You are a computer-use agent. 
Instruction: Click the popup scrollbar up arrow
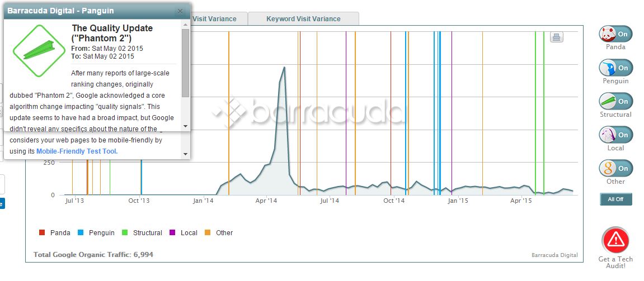pos(185,25)
